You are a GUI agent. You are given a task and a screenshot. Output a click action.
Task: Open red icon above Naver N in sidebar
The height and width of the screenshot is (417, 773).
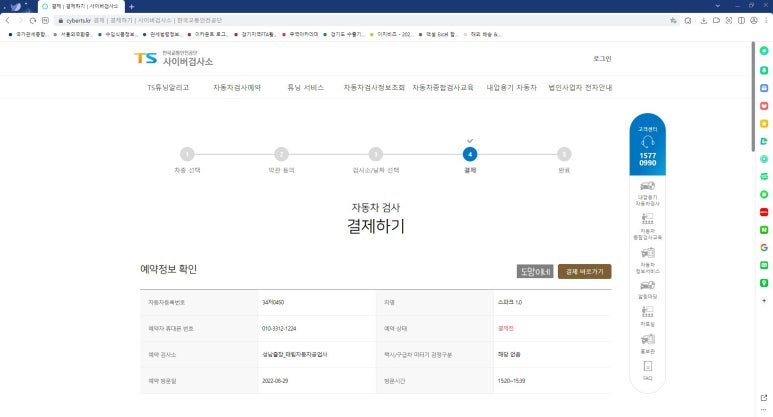(x=764, y=212)
